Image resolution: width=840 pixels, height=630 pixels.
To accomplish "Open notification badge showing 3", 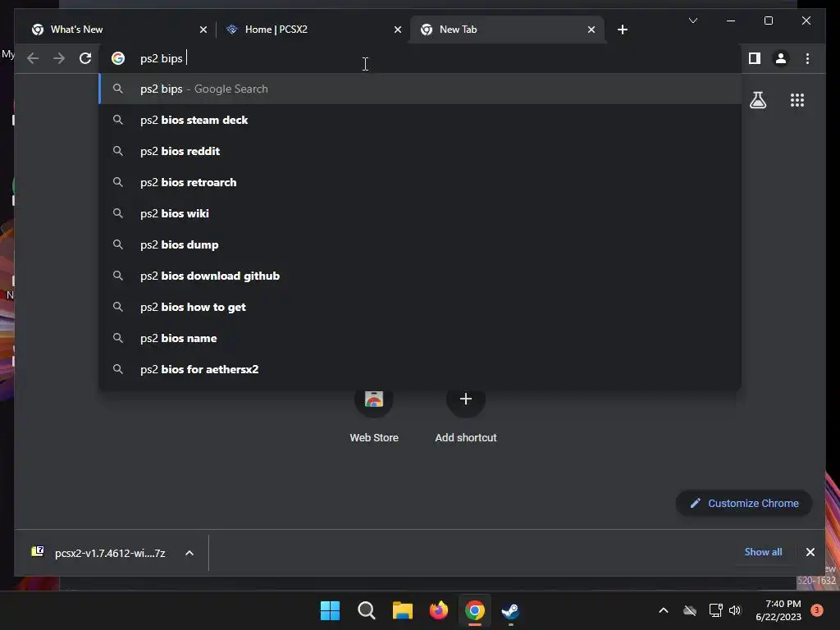I will point(817,610).
